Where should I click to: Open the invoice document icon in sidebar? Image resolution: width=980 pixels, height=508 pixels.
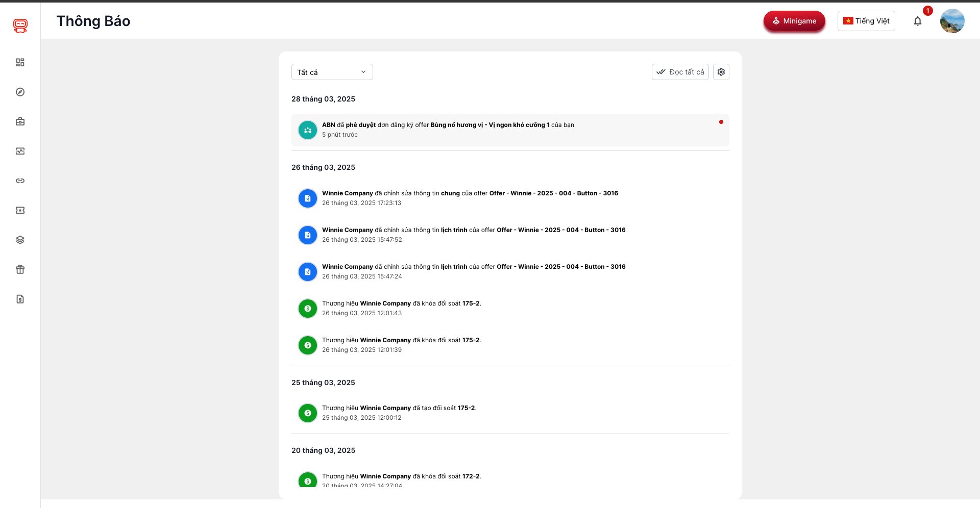tap(20, 299)
